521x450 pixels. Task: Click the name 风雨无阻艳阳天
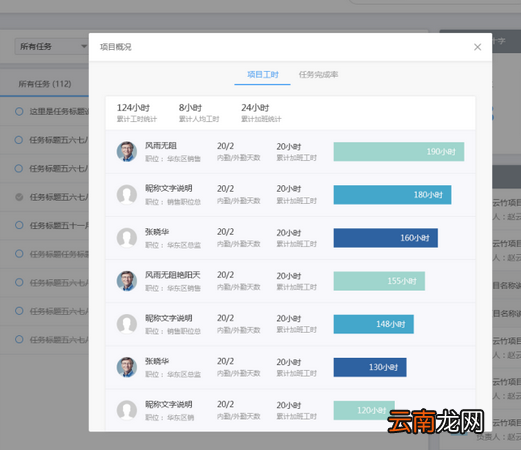point(173,275)
